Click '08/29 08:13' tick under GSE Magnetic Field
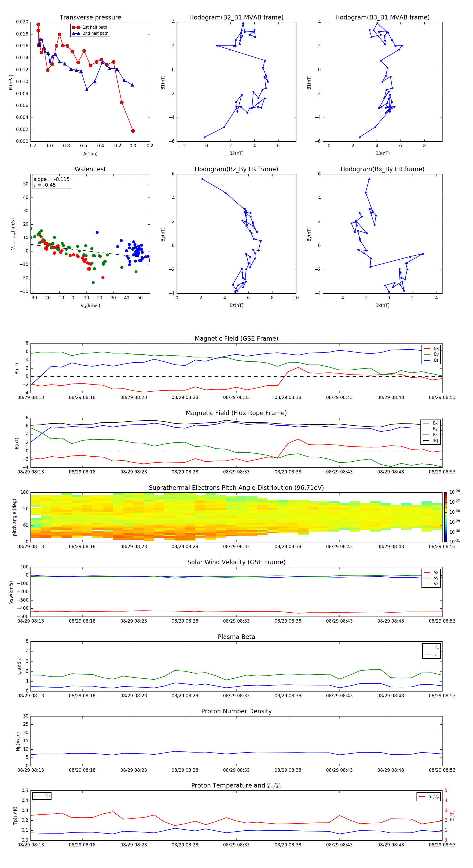This screenshot has width=473, height=868. 31,398
